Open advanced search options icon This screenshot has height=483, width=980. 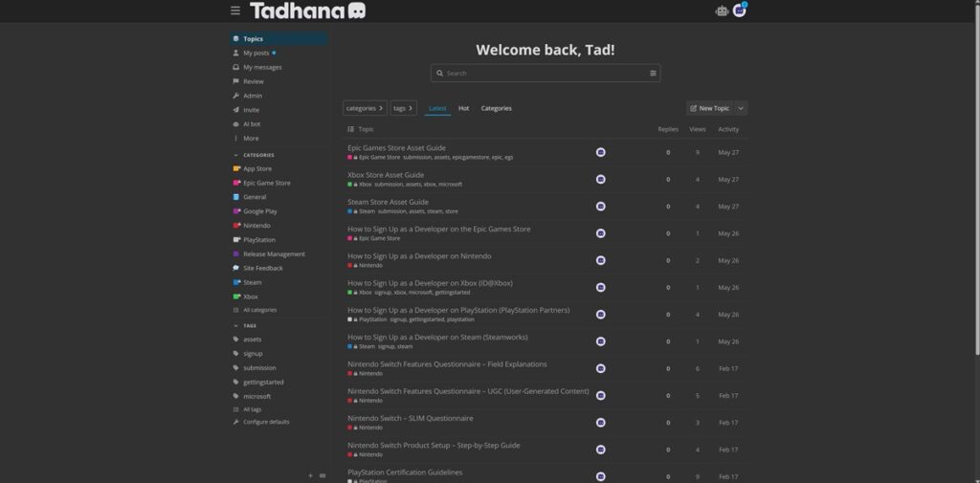point(653,73)
